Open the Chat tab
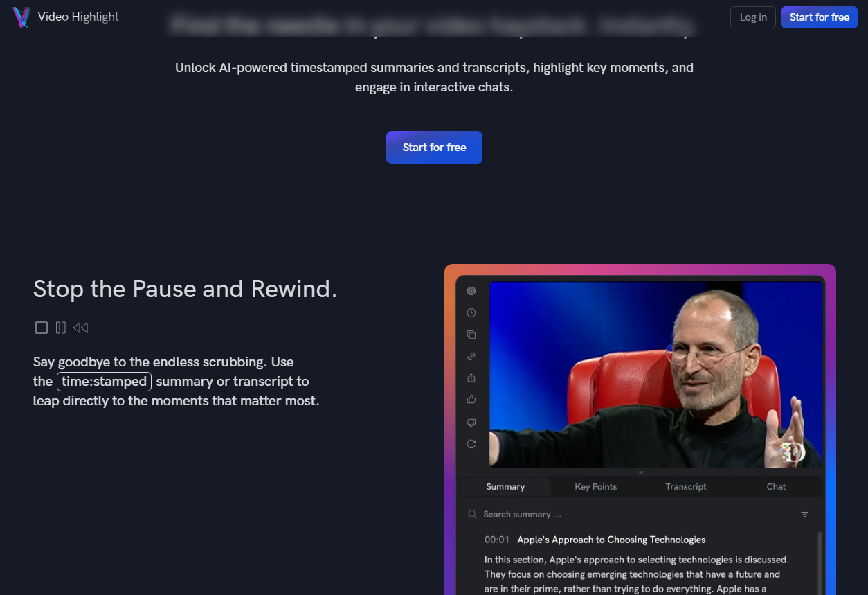Image resolution: width=868 pixels, height=595 pixels. [x=776, y=487]
